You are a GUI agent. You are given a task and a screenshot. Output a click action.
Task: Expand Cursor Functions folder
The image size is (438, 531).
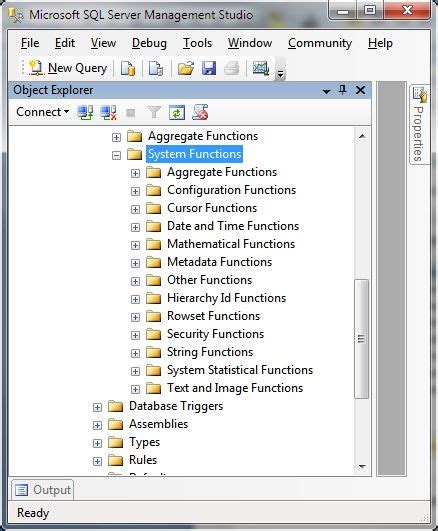[x=135, y=209]
